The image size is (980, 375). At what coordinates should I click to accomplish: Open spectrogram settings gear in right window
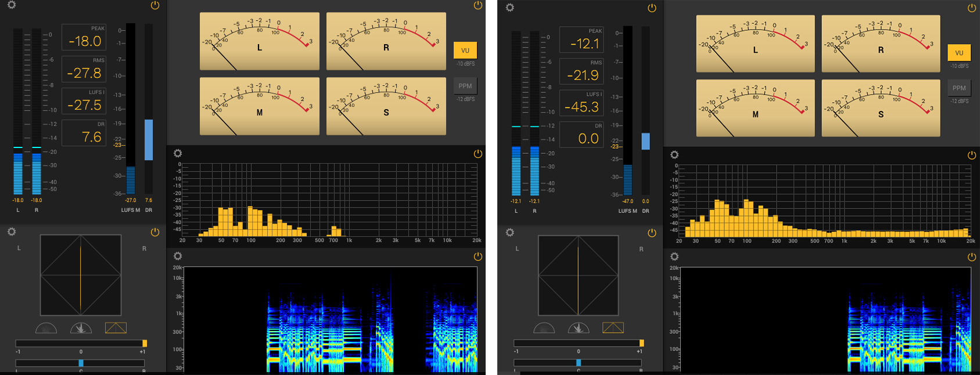[x=674, y=256]
